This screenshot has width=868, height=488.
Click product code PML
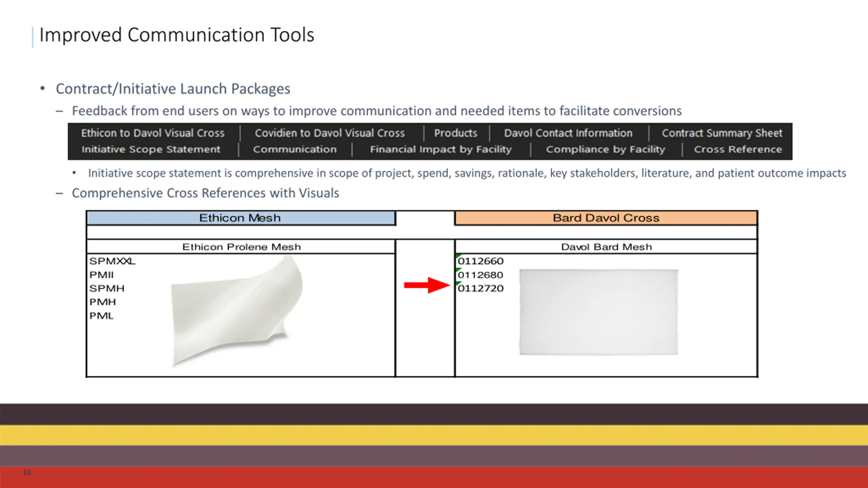point(101,316)
